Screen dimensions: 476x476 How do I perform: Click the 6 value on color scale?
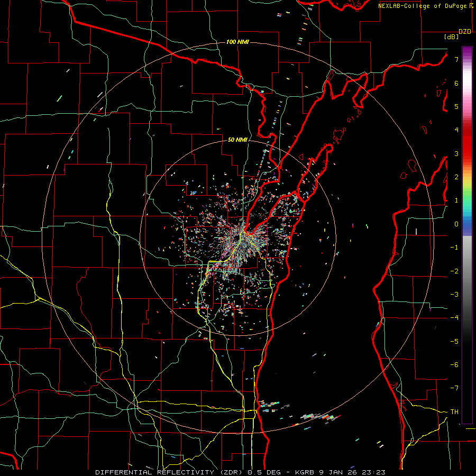pos(456,83)
